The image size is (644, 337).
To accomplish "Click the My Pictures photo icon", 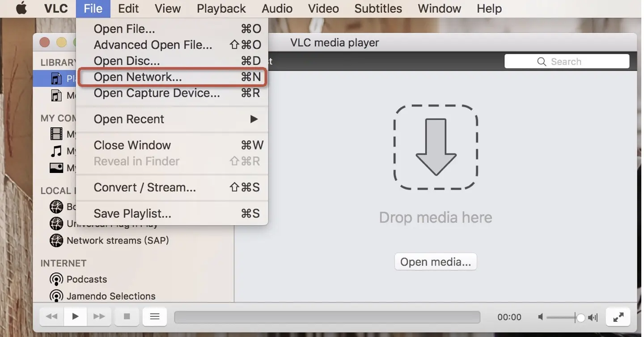I will (x=56, y=168).
